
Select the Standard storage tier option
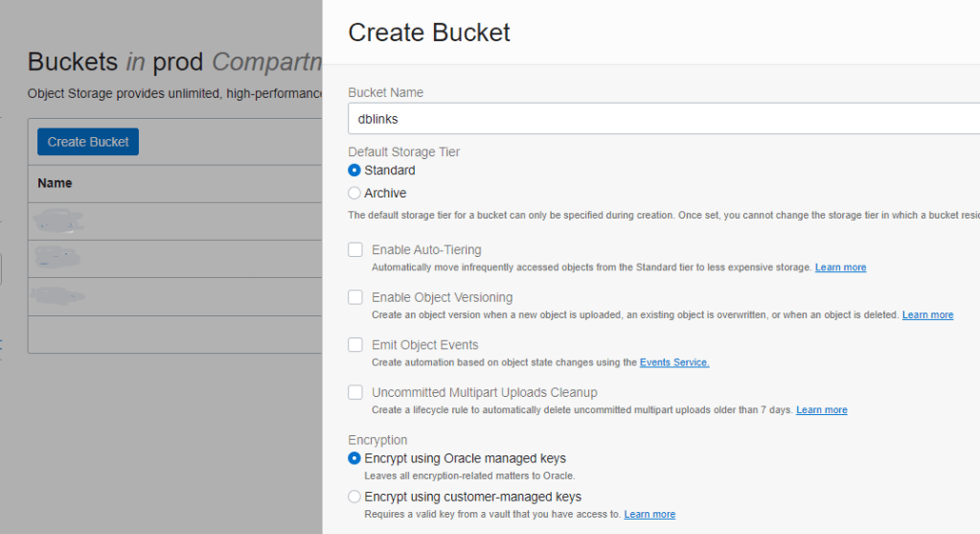[x=354, y=171]
